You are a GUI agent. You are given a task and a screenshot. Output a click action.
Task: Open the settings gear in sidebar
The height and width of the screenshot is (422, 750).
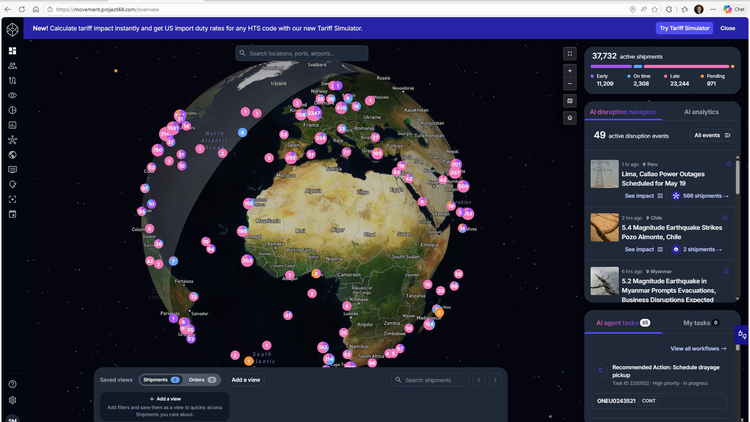point(12,400)
